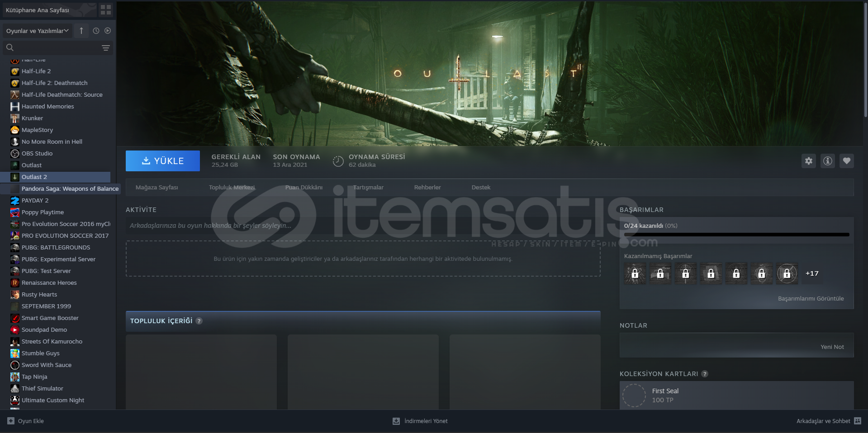Open the Oyunlar ve Yazılımlar dropdown
Image resolution: width=868 pixels, height=433 pixels.
37,31
